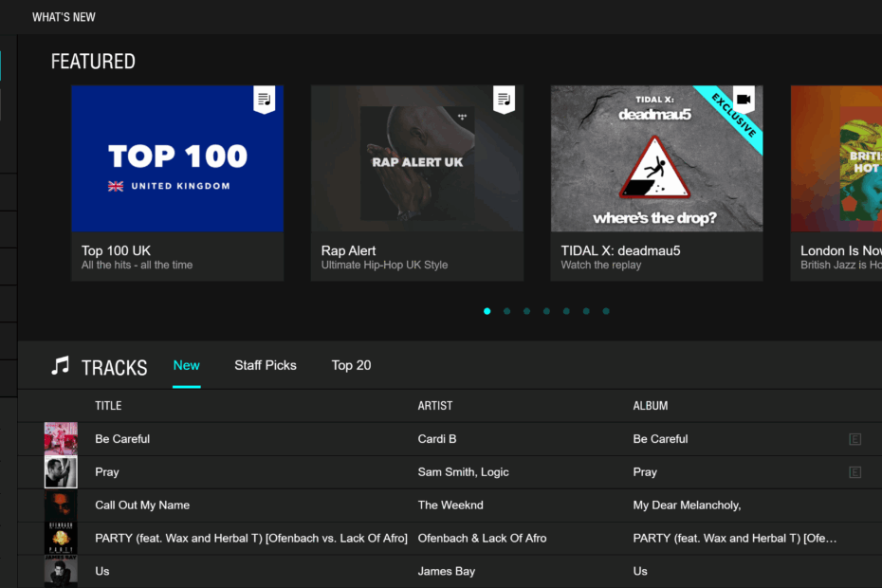
Task: Select first carousel page dot
Action: click(x=487, y=311)
